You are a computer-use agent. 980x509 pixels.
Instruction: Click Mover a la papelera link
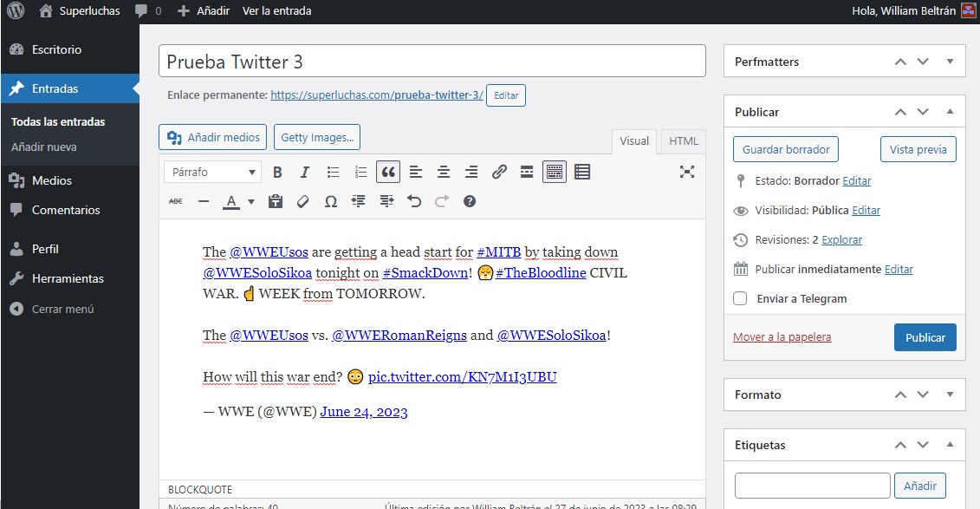click(782, 337)
